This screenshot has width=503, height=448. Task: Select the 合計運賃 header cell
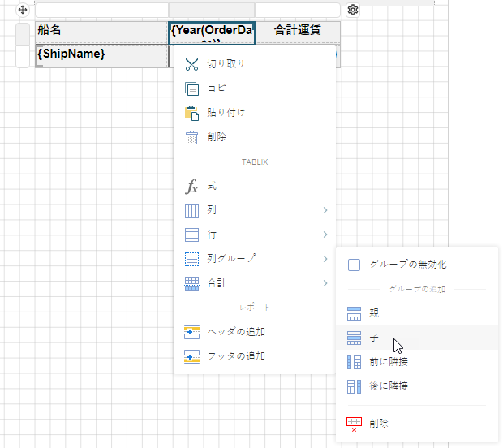pyautogui.click(x=297, y=31)
